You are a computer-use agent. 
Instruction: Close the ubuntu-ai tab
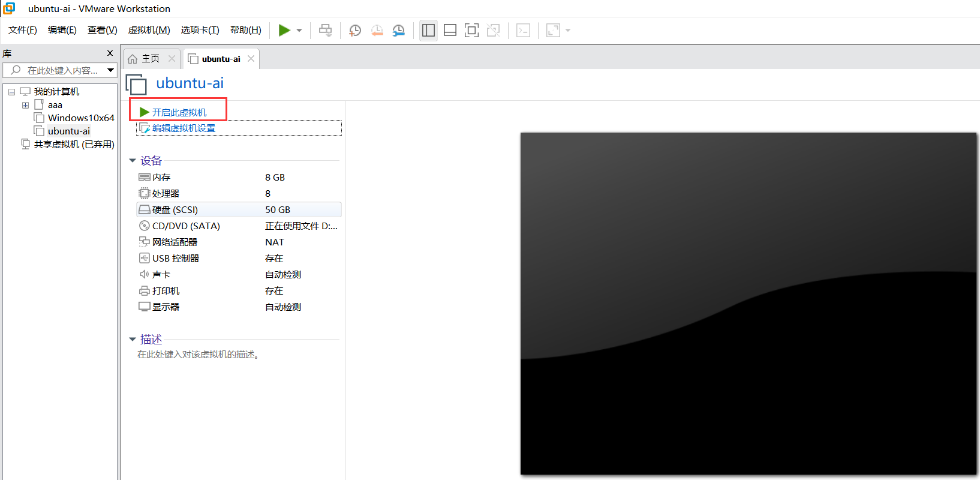click(251, 58)
